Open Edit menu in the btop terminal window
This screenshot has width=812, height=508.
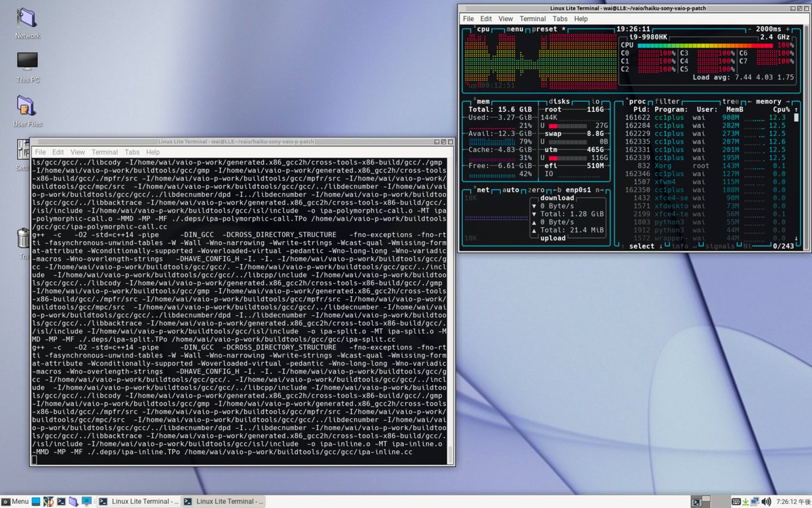click(x=487, y=19)
